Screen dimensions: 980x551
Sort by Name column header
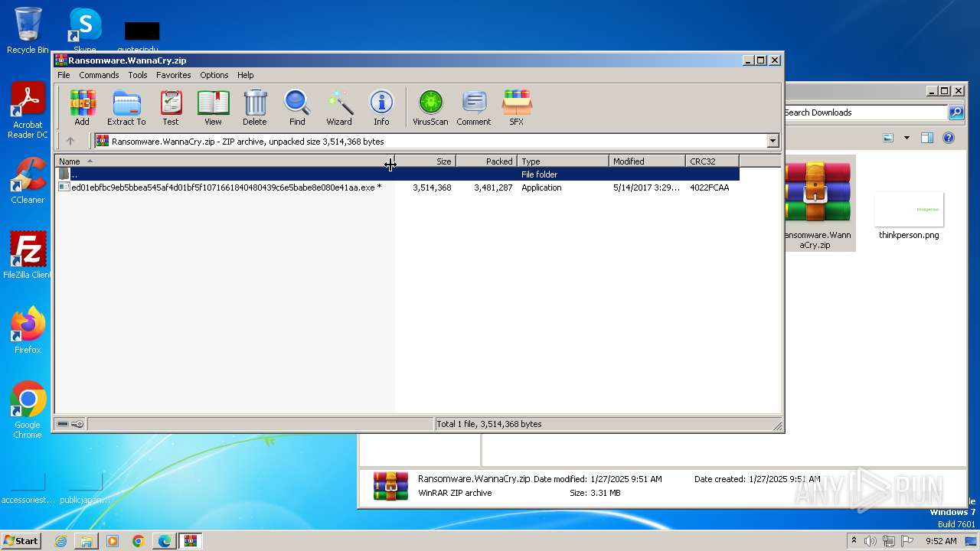coord(224,161)
